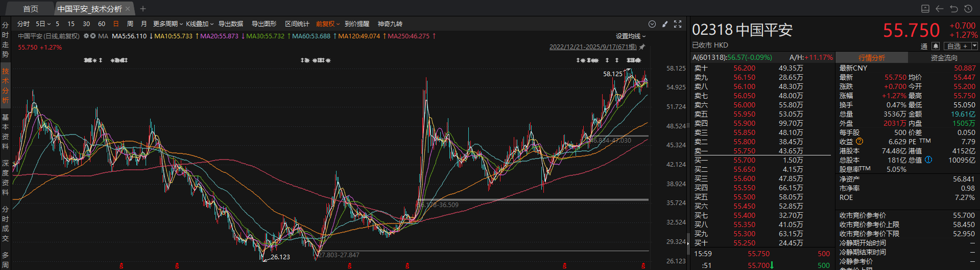The width and height of the screenshot is (980, 270).
Task: Remove the MA indicator with the circled X icon
Action: [x=93, y=36]
